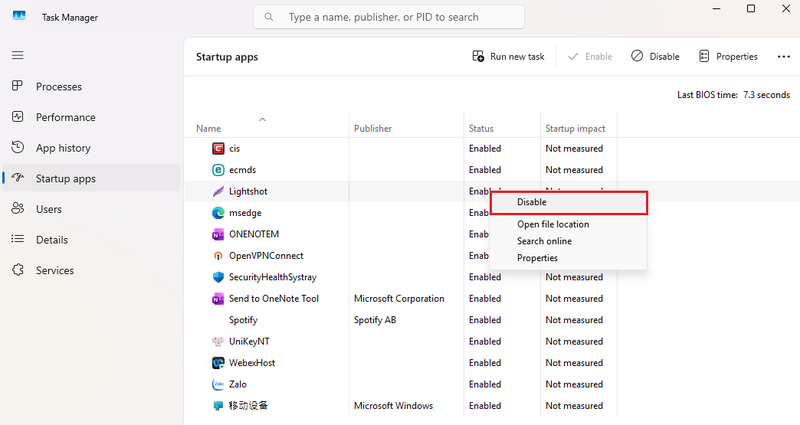This screenshot has width=800, height=425.
Task: Click the Services puzzle icon
Action: click(17, 270)
